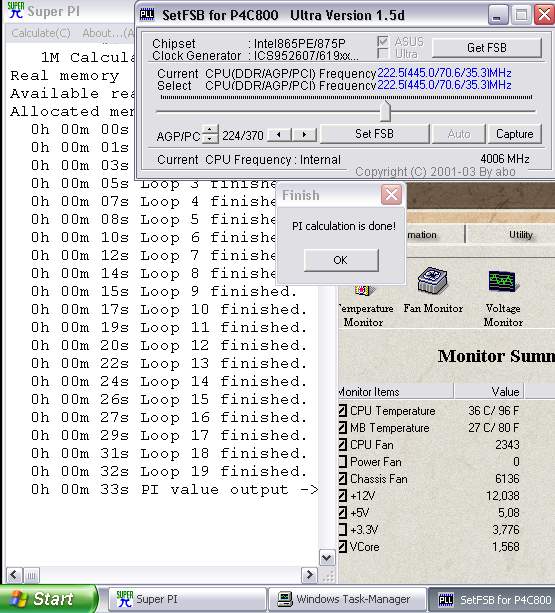The width and height of the screenshot is (555, 613).
Task: Click the Super PI horizontal scrollbar right arrow
Action: coord(309,575)
